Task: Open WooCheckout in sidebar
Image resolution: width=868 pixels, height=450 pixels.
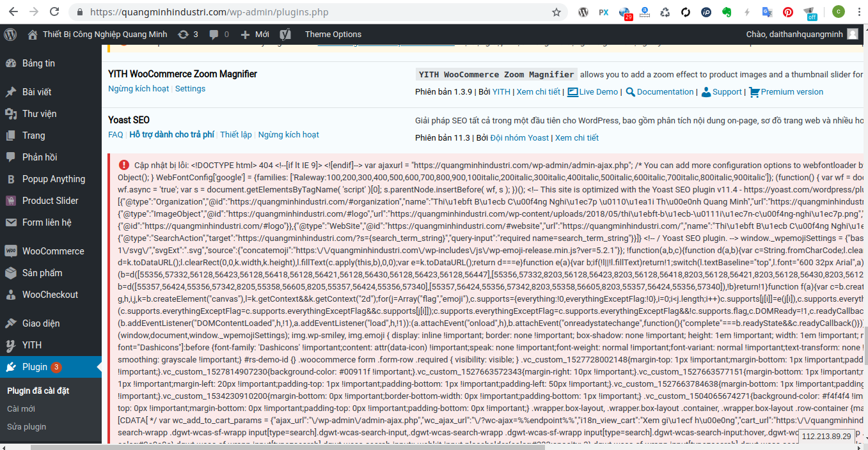Action: tap(51, 295)
